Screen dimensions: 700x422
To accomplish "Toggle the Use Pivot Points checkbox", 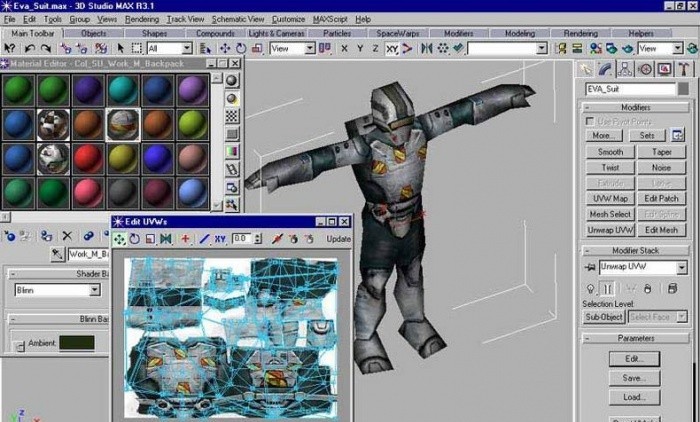I will point(591,121).
